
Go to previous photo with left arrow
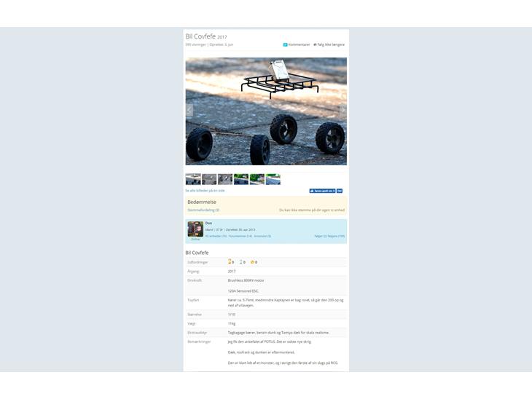189,111
